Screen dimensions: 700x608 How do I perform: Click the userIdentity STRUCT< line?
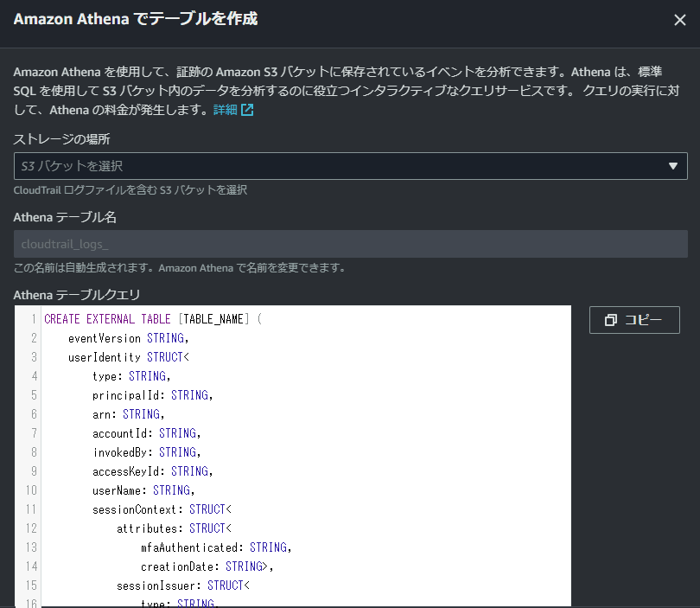pyautogui.click(x=129, y=357)
